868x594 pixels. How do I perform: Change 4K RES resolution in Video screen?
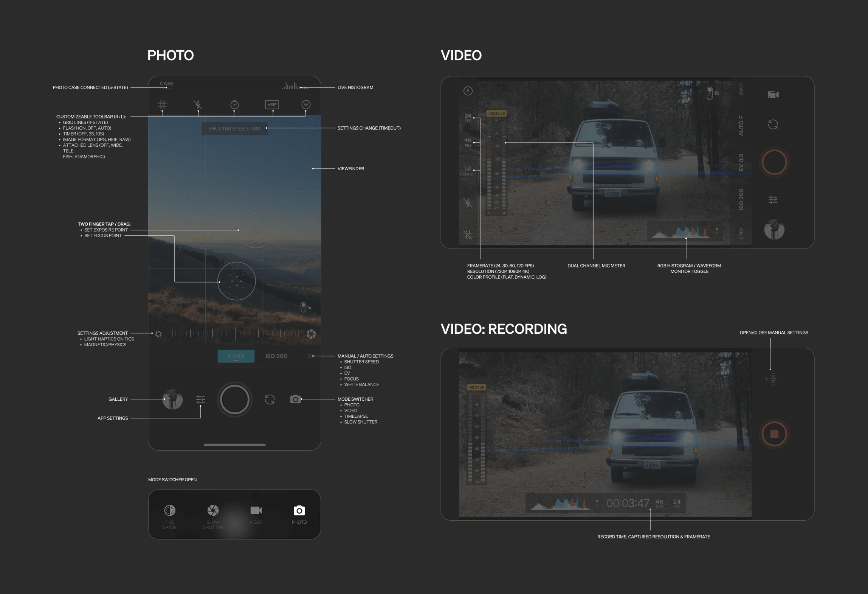[468, 142]
